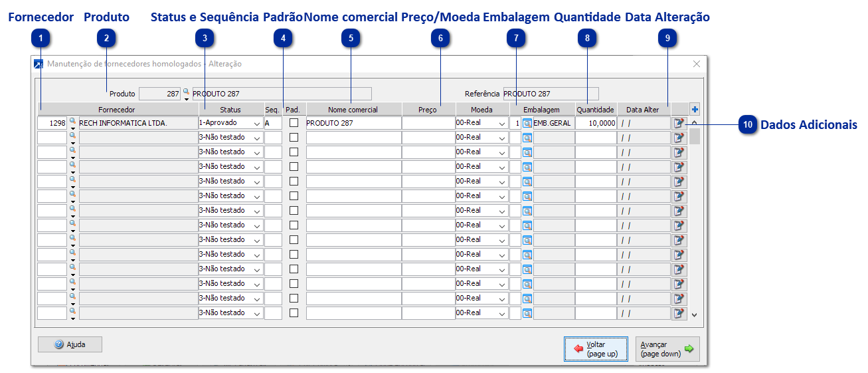Toggle Pad. checkbox in second row

click(x=294, y=137)
